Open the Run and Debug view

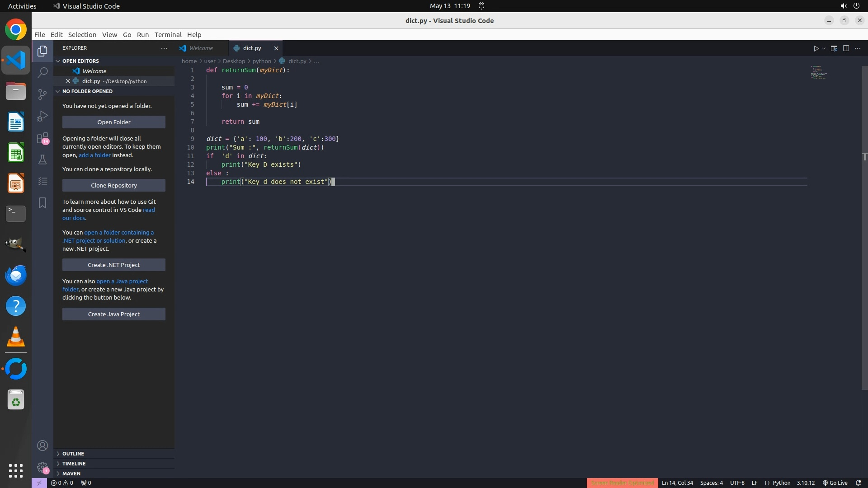42,116
